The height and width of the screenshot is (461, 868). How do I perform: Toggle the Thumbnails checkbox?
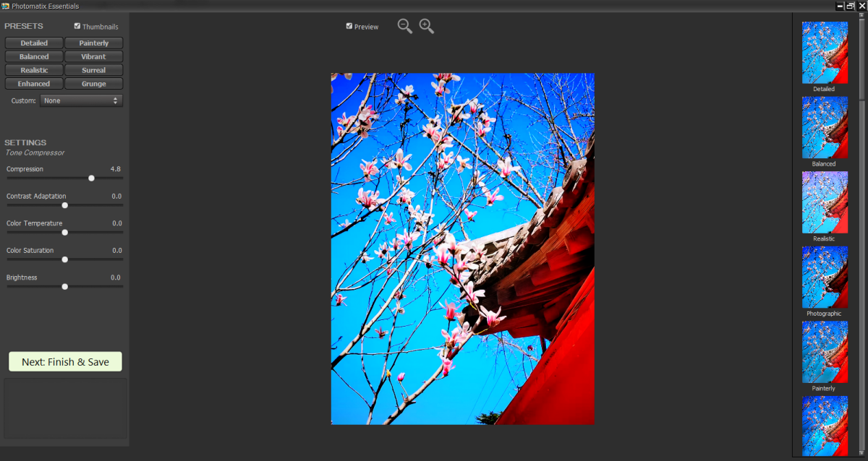[x=77, y=26]
